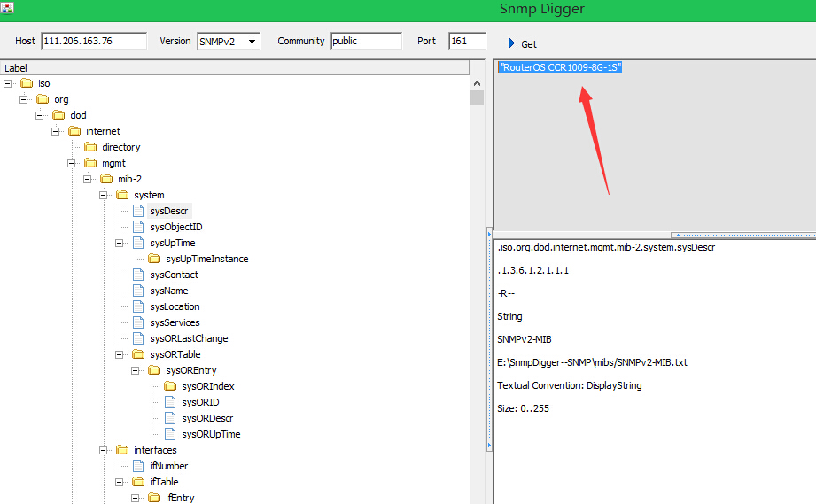Viewport: 816px width, 504px height.
Task: Collapse the interfaces tree node
Action: pos(104,451)
